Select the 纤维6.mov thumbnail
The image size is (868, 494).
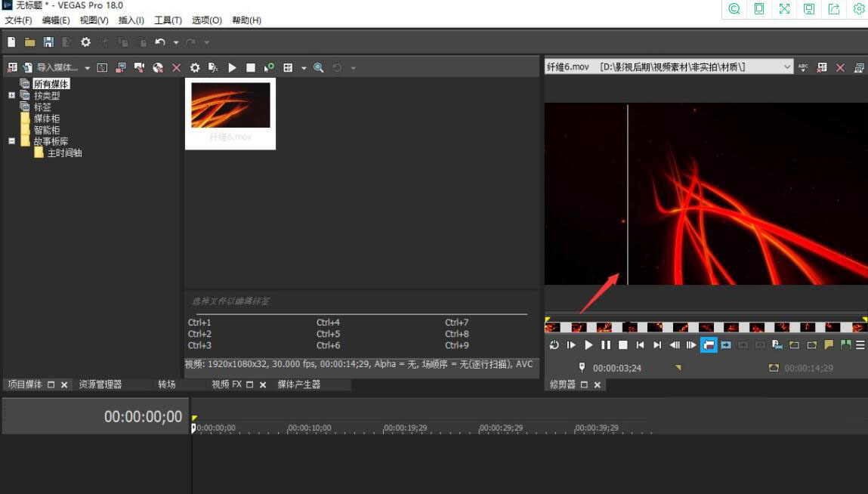point(230,106)
